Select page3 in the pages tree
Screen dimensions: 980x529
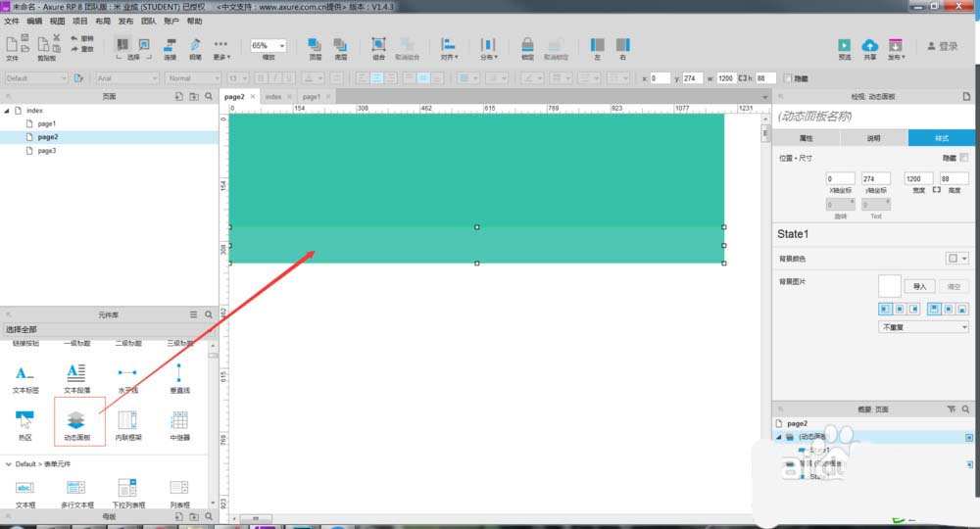coord(47,151)
